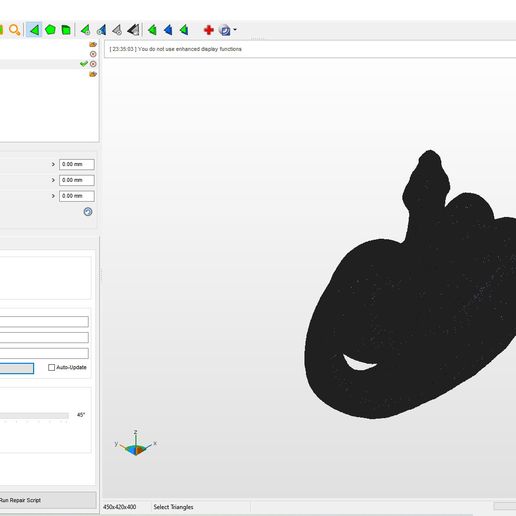
Task: Enable the Auto-Update checkbox
Action: click(x=52, y=367)
